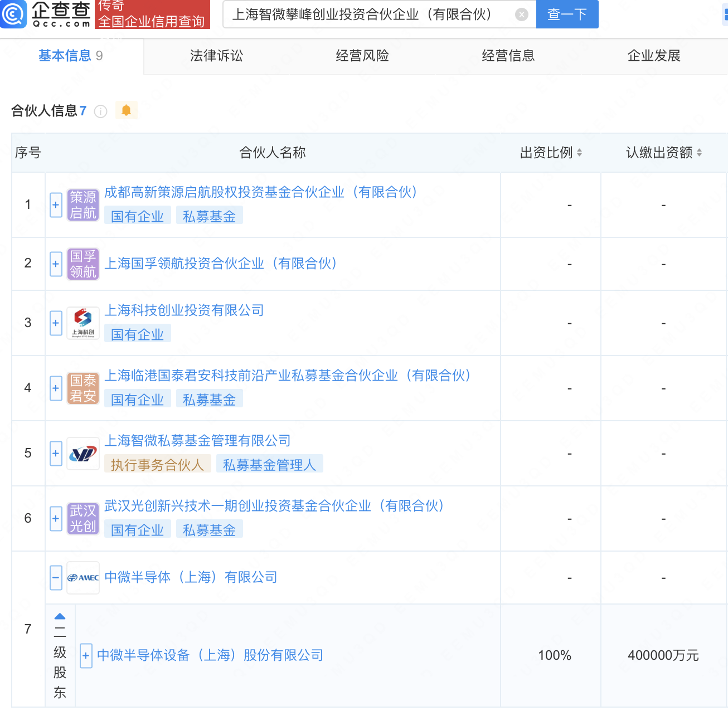728x711 pixels.
Task: Sort by 认缴出资额 column
Action: 699,153
